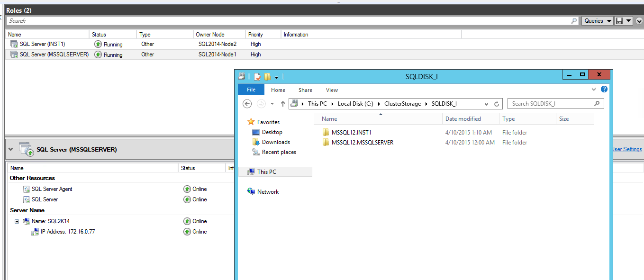This screenshot has height=280, width=644.
Task: Select ClusterStorage in the address breadcrumb
Action: 402,104
